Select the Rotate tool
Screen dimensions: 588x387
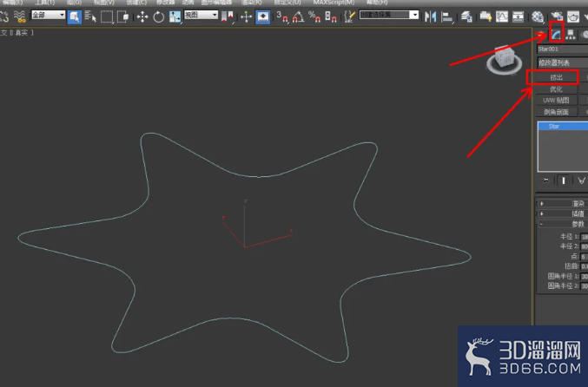[159, 16]
